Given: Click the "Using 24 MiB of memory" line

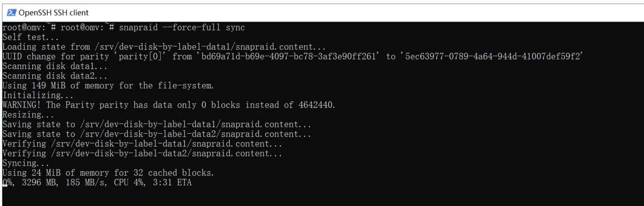Looking at the screenshot, I should [x=108, y=172].
